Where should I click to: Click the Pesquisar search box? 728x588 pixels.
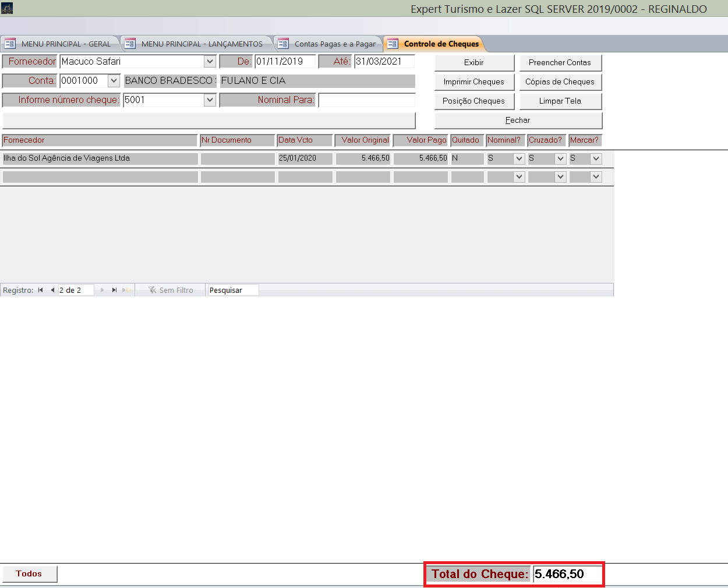click(233, 290)
